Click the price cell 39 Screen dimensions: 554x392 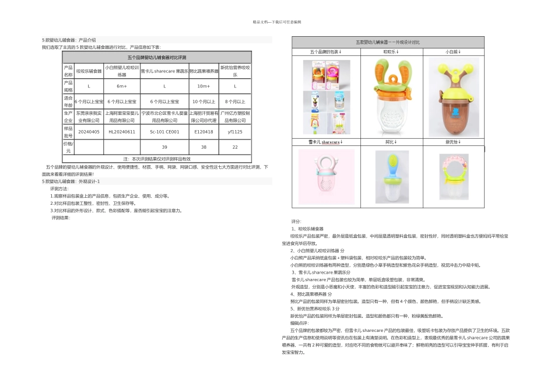coord(164,147)
